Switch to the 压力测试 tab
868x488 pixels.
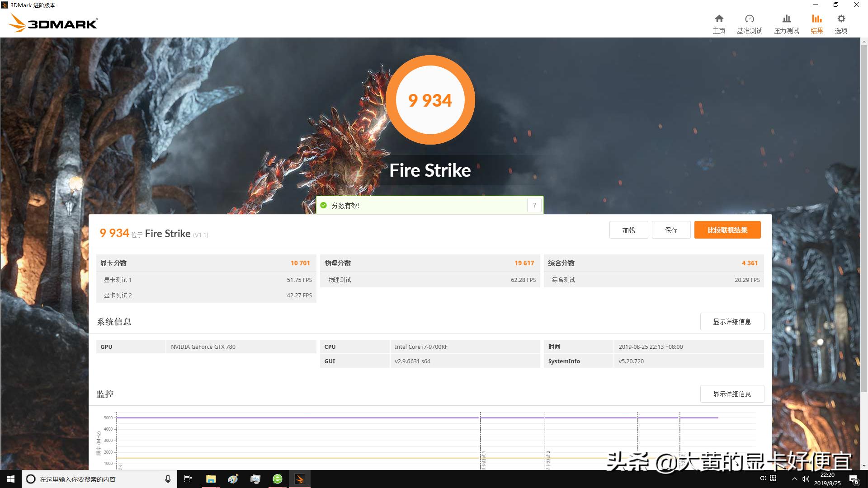click(786, 23)
